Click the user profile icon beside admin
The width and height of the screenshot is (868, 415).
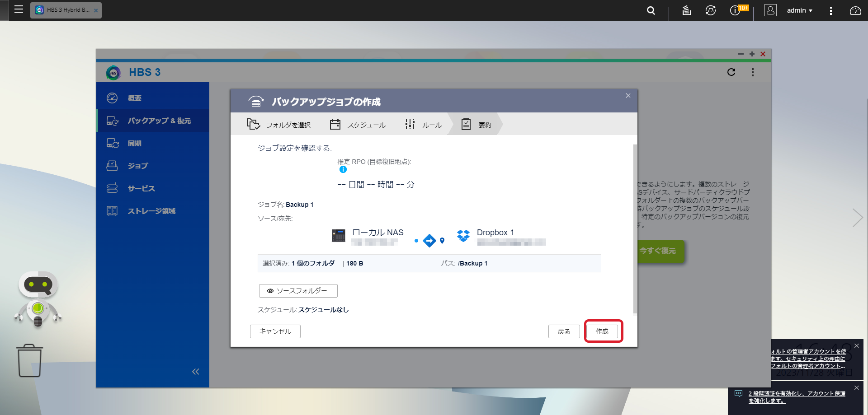770,10
